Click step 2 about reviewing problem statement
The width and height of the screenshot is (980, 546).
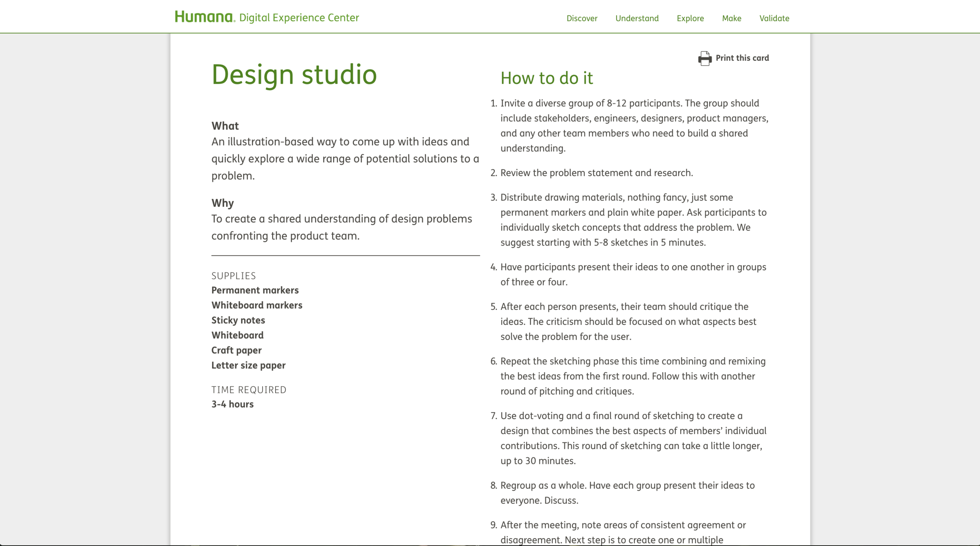592,173
